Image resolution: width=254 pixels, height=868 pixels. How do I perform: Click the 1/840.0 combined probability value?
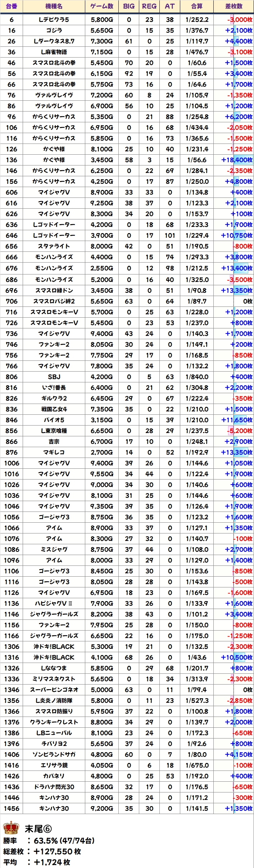pos(197,377)
